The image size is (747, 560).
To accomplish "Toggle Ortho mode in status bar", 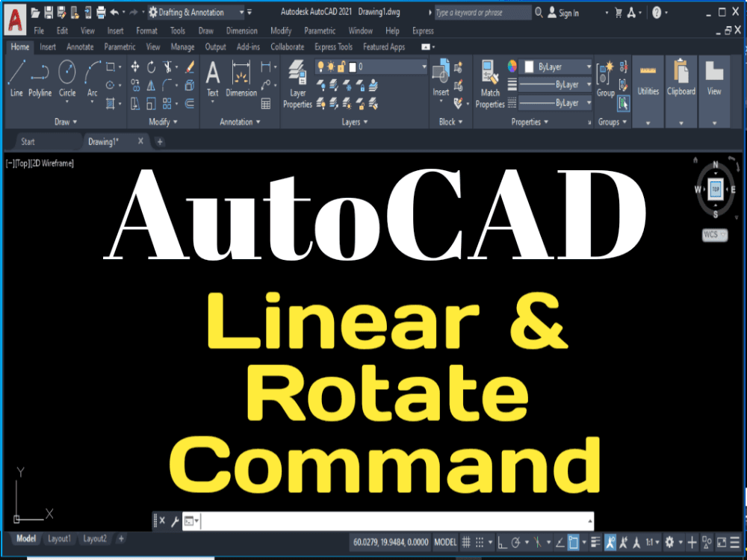I will 502,542.
